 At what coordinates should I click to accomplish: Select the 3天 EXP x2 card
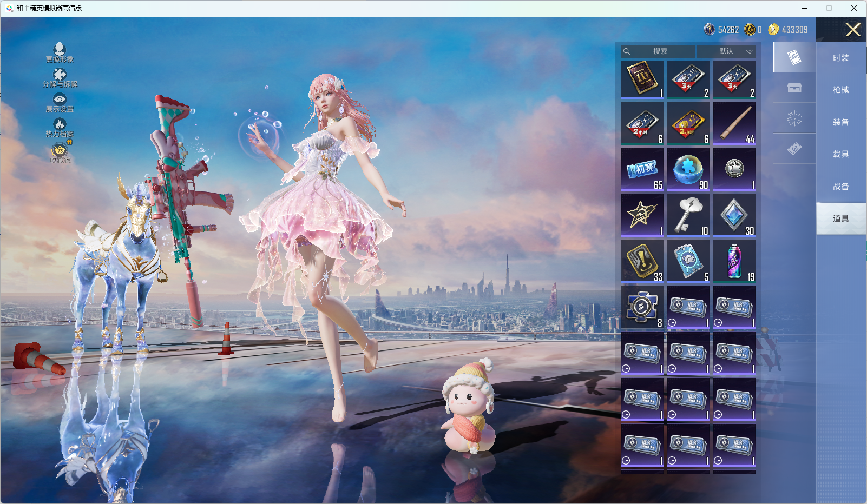click(734, 79)
